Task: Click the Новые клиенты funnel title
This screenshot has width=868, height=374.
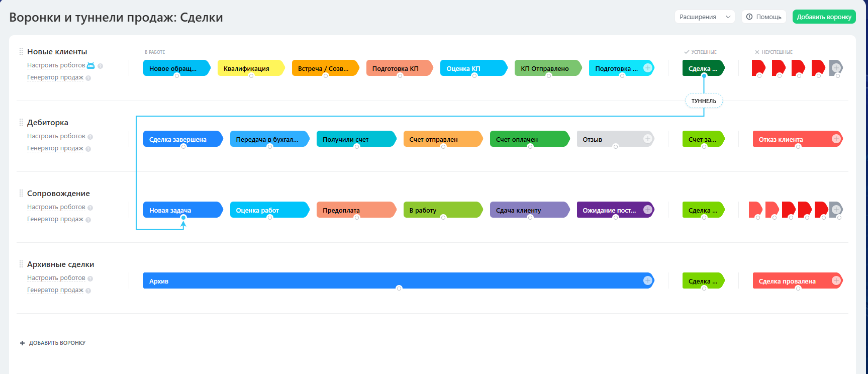Action: [x=57, y=52]
